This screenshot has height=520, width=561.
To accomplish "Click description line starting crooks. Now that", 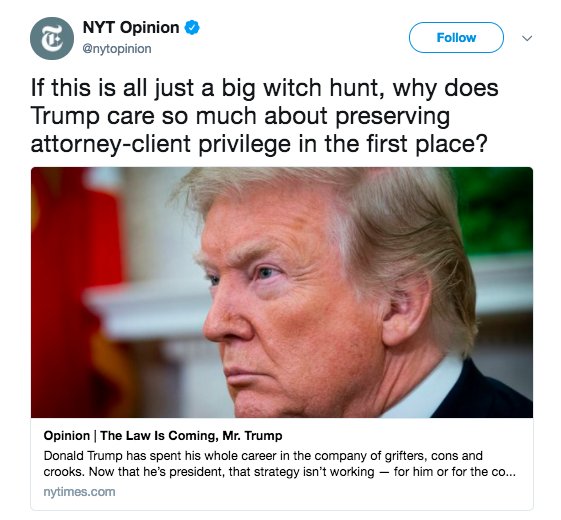I will (x=279, y=472).
